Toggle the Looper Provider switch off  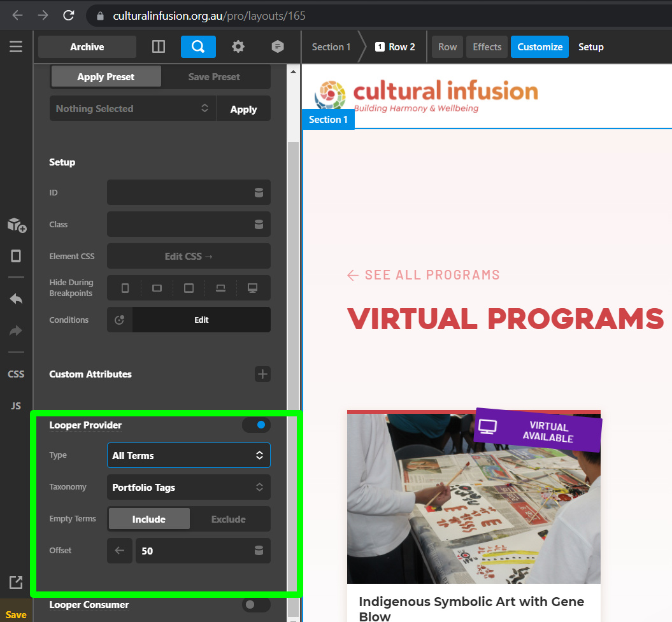[x=256, y=425]
